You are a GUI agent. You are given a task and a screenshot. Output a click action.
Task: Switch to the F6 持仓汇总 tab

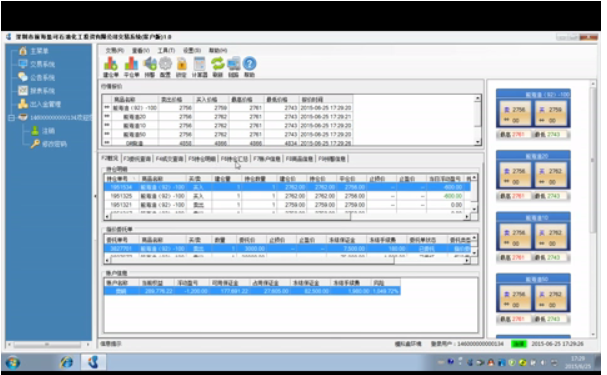(234, 159)
